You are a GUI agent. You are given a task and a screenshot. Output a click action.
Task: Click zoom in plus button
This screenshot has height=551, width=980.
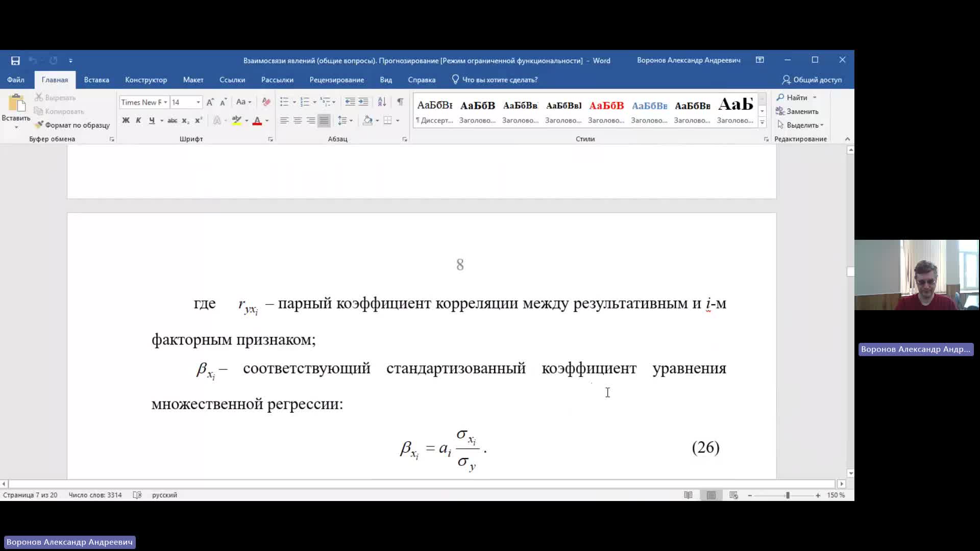click(x=818, y=495)
